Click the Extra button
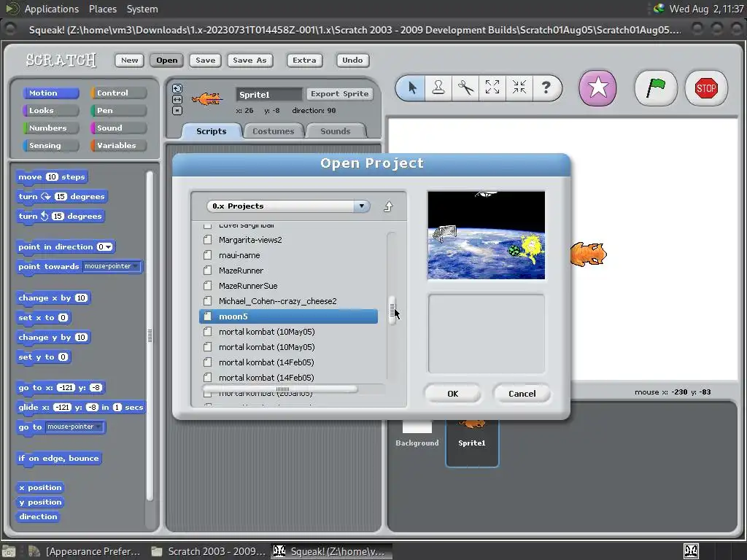Screen dimensions: 747x560 (304, 60)
